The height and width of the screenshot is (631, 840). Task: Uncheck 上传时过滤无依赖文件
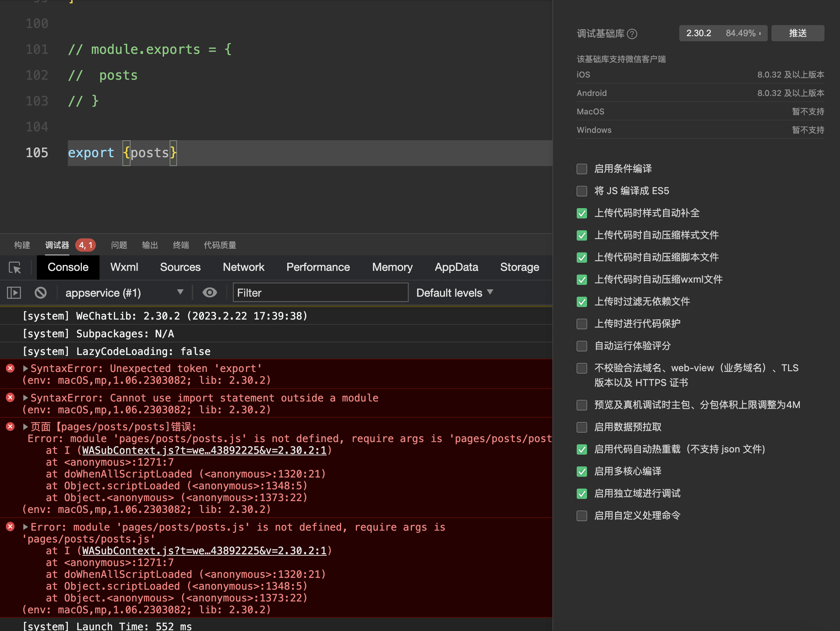click(x=582, y=301)
